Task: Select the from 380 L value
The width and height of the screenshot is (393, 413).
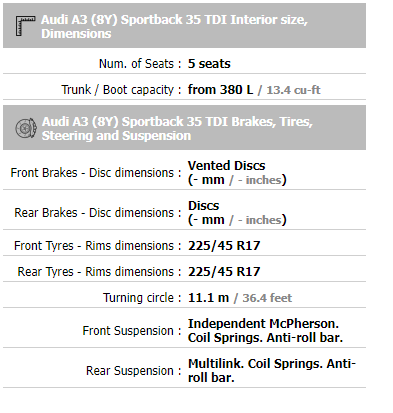Action: click(220, 90)
